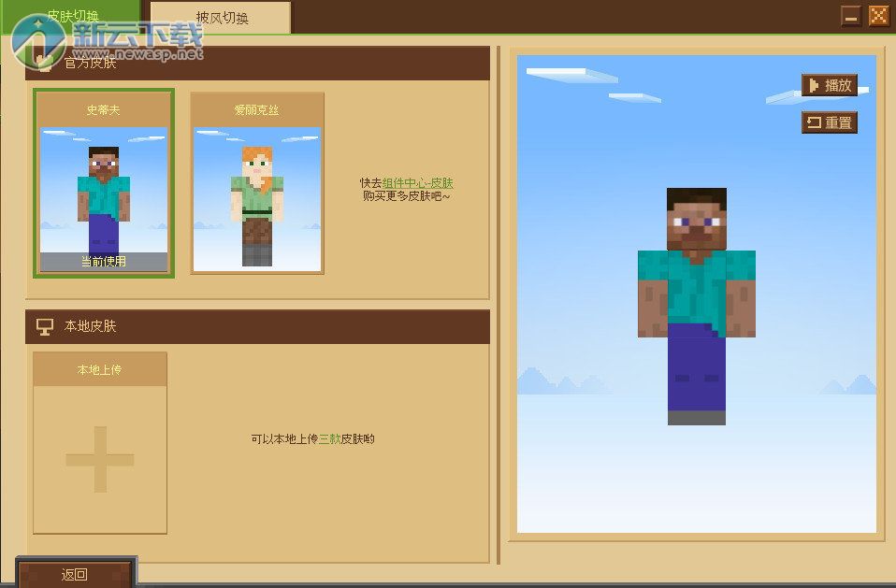This screenshot has width=896, height=588.
Task: Click the 官方皮肤 section header text
Action: coord(91,63)
